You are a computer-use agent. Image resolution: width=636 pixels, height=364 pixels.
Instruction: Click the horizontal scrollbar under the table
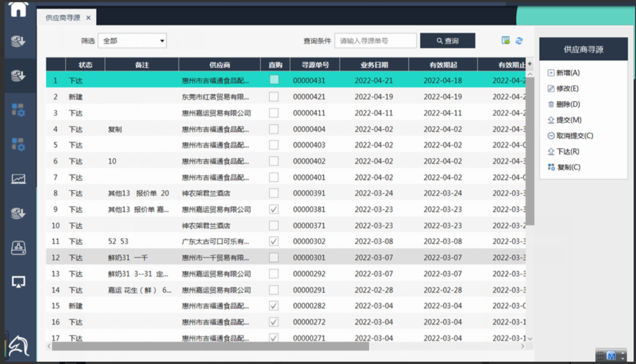(x=210, y=346)
